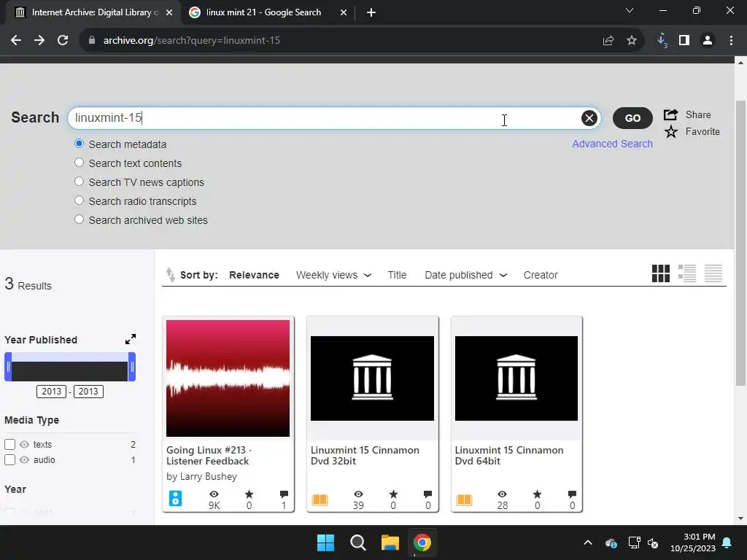Toggle sort direction arrows icon
Image resolution: width=747 pixels, height=560 pixels.
pos(170,275)
